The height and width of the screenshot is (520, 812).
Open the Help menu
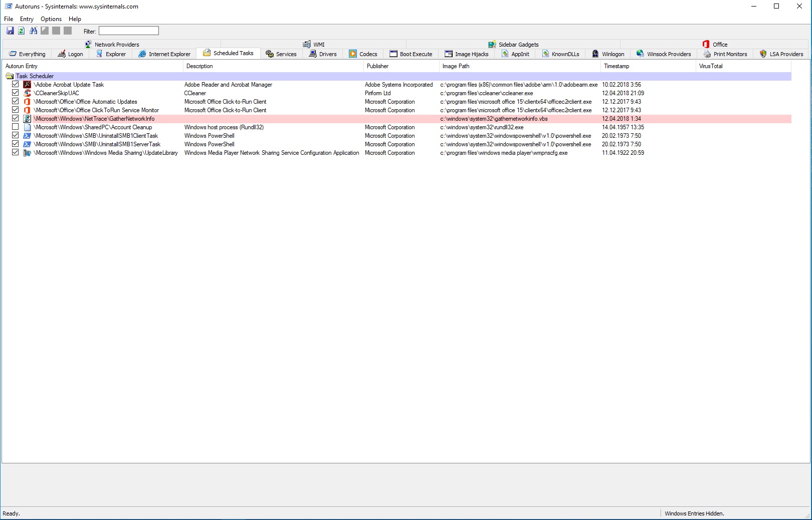coord(75,19)
